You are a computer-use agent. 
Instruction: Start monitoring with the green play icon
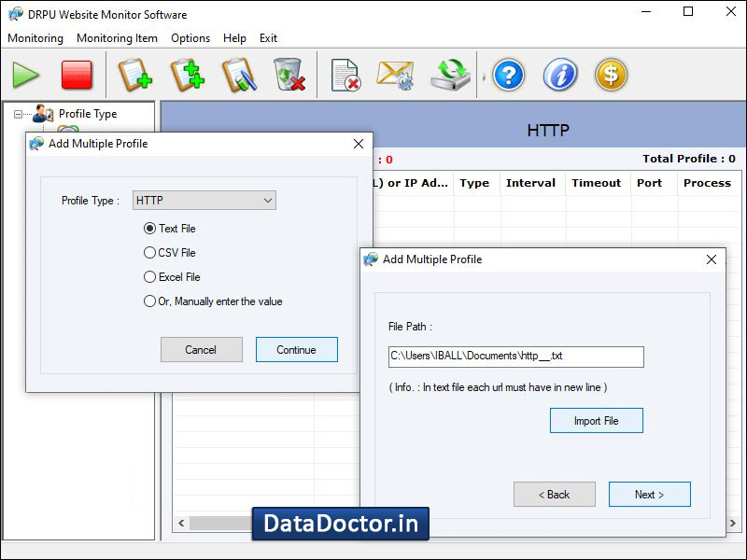(x=25, y=75)
